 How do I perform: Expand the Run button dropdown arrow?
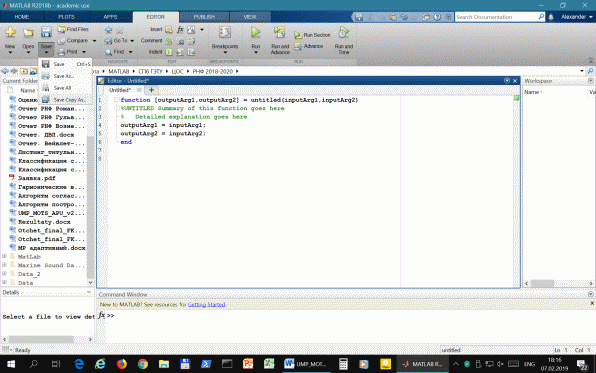click(x=255, y=52)
